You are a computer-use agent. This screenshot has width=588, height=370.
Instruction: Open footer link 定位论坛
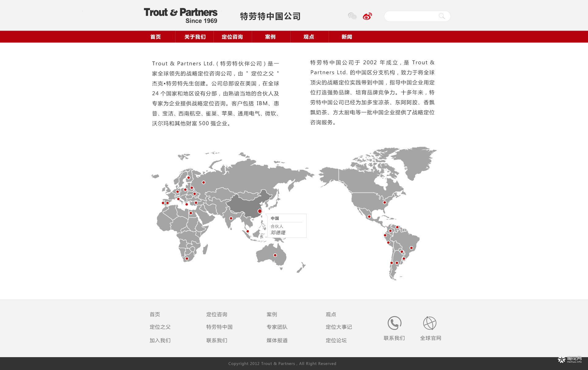[x=336, y=340]
